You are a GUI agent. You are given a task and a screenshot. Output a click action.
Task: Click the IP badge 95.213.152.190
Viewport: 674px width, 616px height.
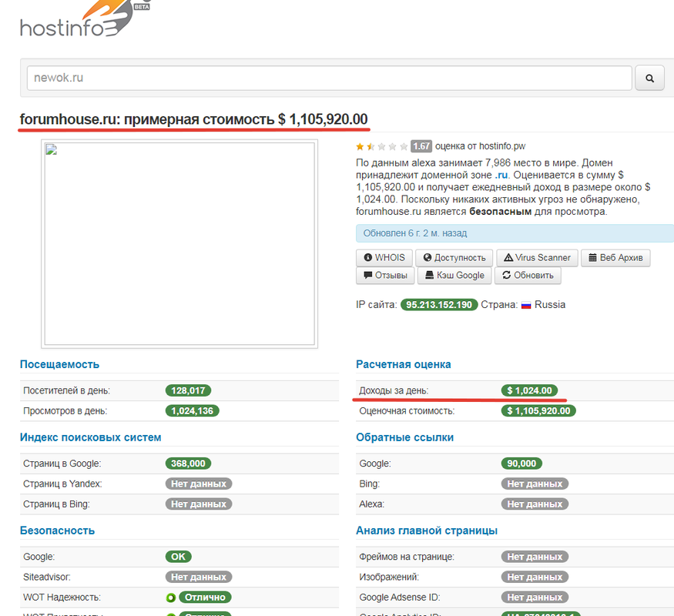(x=439, y=305)
